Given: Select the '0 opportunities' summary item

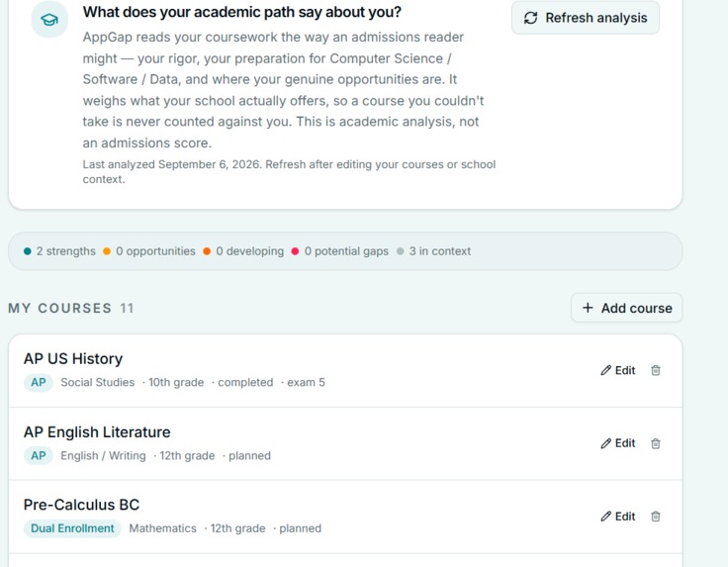Looking at the screenshot, I should [x=149, y=251].
